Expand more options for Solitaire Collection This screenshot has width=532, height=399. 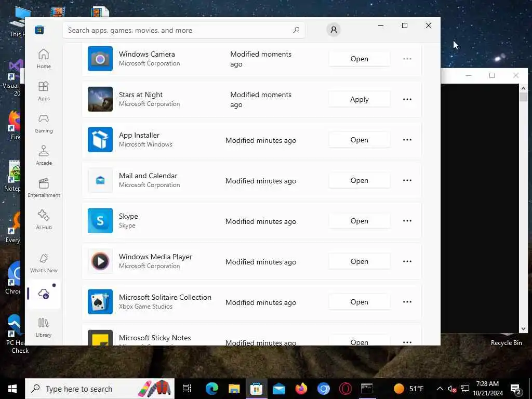(x=407, y=302)
